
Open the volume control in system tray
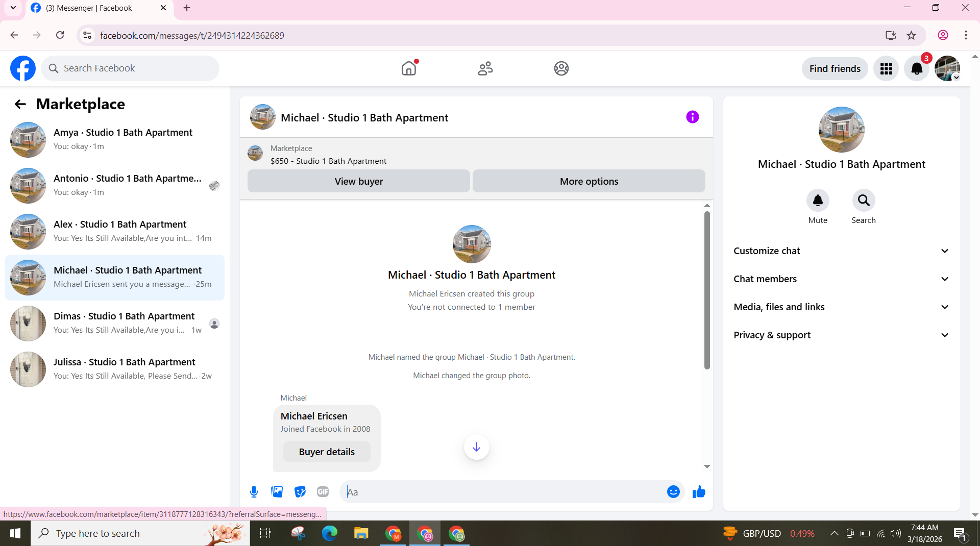coord(896,534)
